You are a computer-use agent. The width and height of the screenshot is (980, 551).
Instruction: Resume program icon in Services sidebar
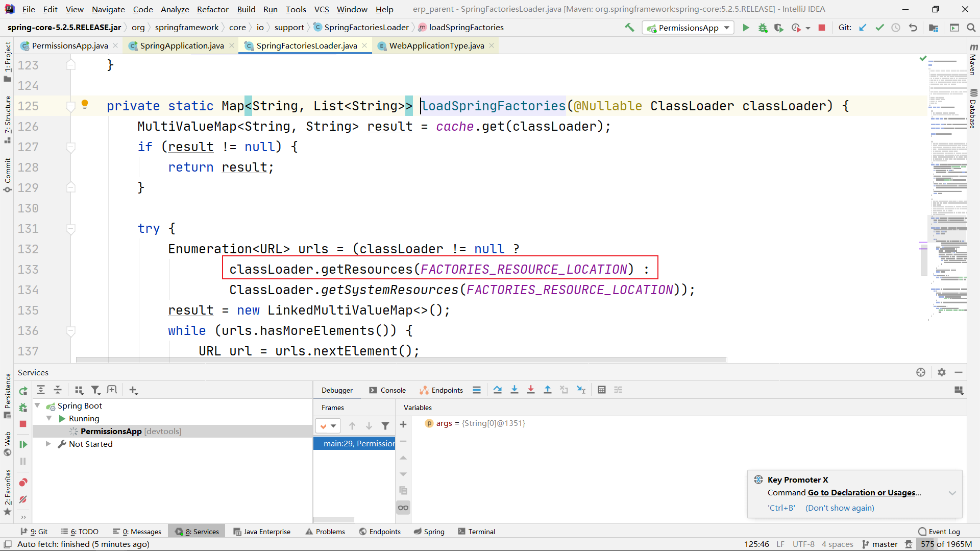click(23, 444)
